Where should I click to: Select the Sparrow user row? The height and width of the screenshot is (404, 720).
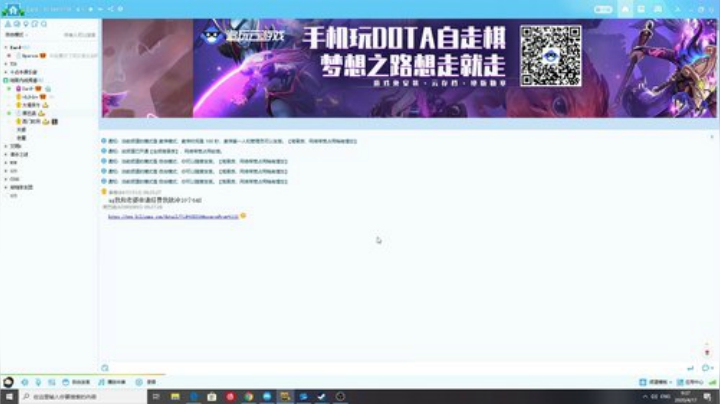click(x=51, y=56)
